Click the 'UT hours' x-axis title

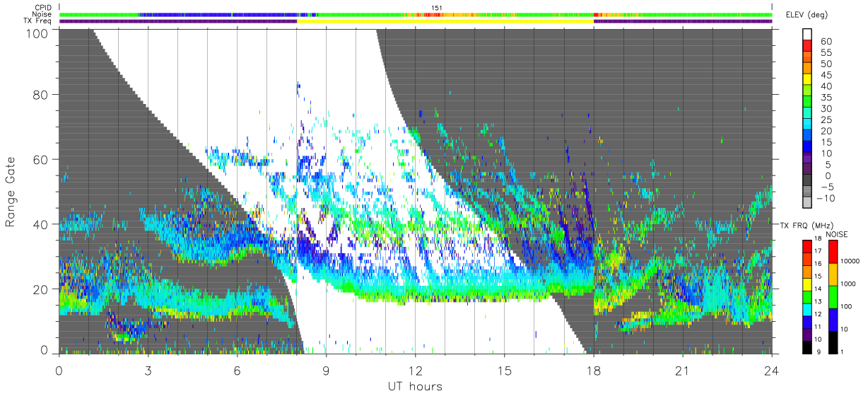414,386
